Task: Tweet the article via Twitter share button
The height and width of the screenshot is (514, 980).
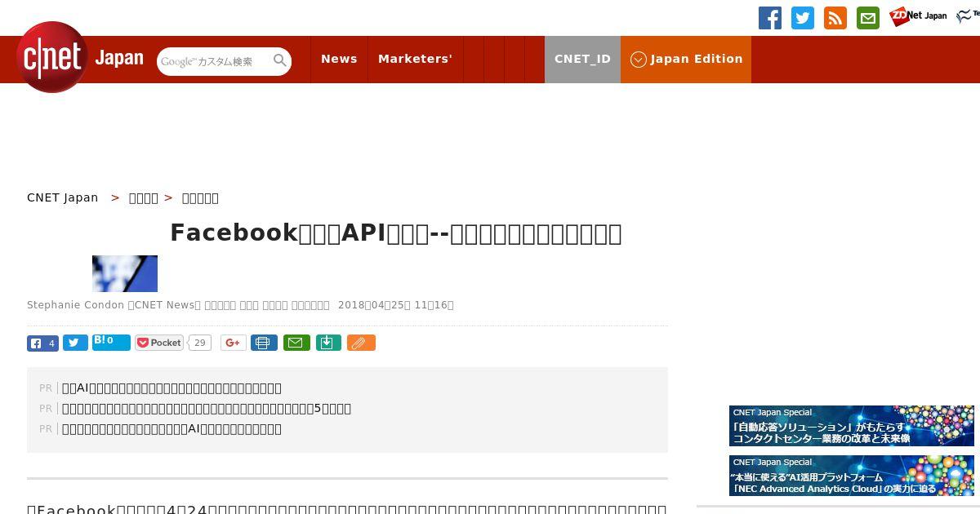Action: coord(75,343)
